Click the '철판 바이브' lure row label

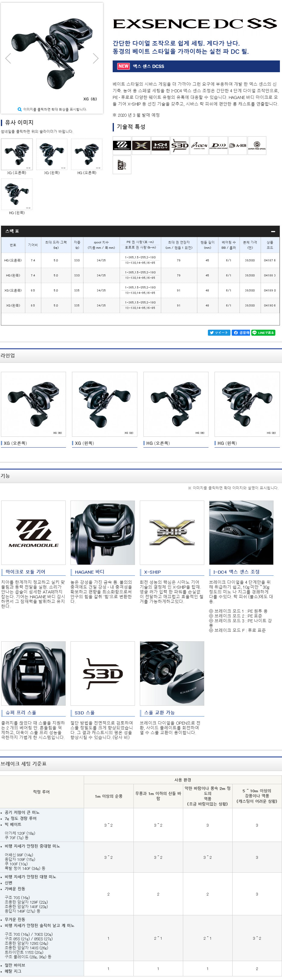(15, 965)
